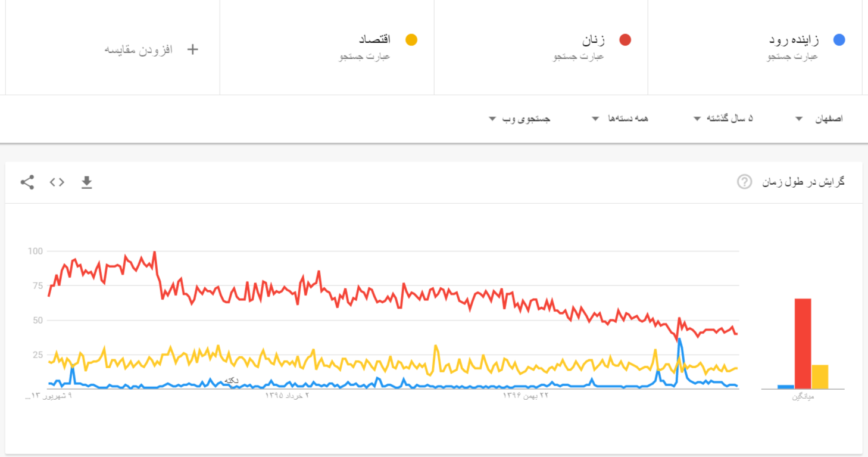
Task: Click the blue line peak near chart end
Action: pyautogui.click(x=679, y=340)
